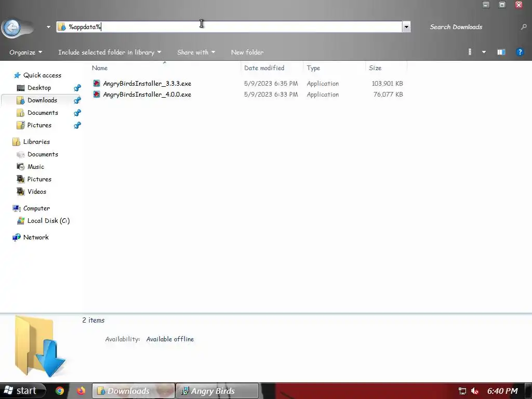Select Quick access in navigation pane
532x399 pixels.
click(43, 75)
